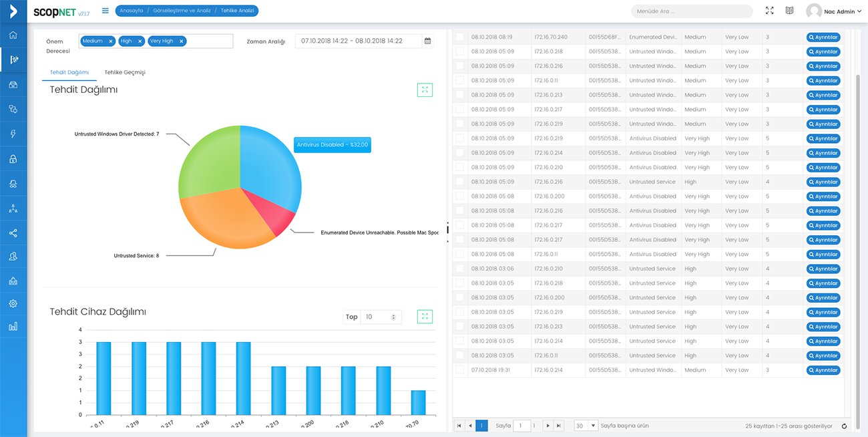Click the home icon in the sidebar

click(13, 35)
